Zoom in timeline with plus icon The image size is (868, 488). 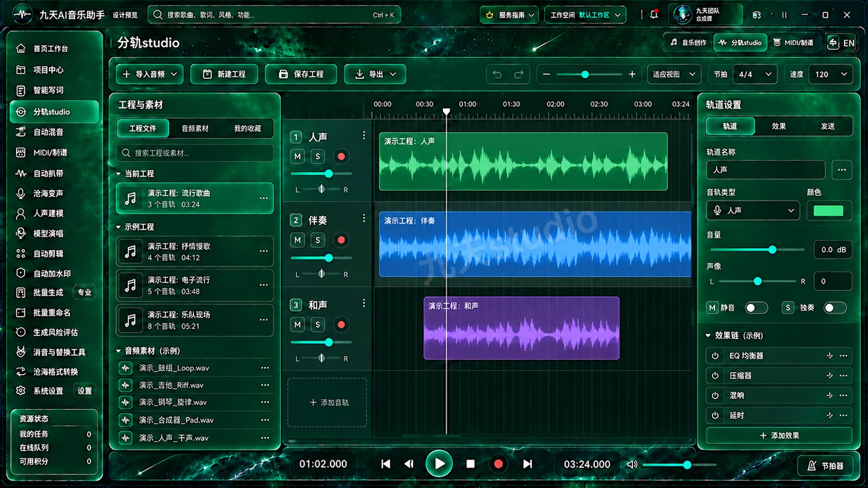[x=632, y=74]
